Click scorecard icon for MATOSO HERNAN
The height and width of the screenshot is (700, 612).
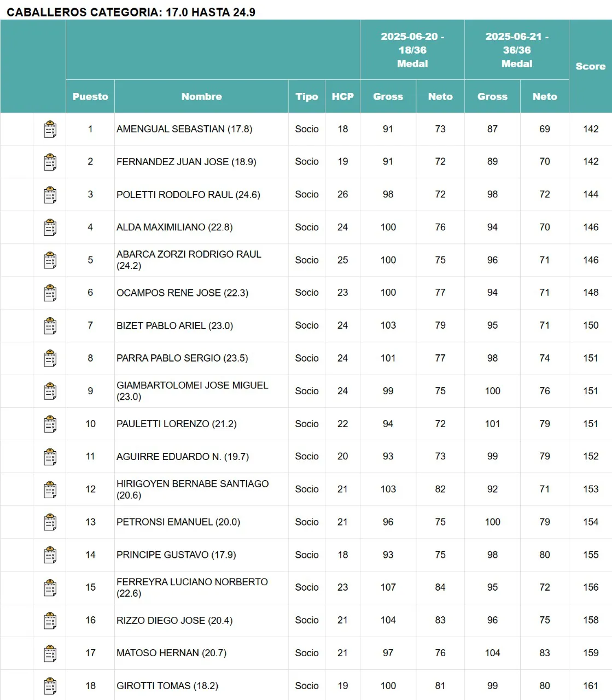coord(50,654)
